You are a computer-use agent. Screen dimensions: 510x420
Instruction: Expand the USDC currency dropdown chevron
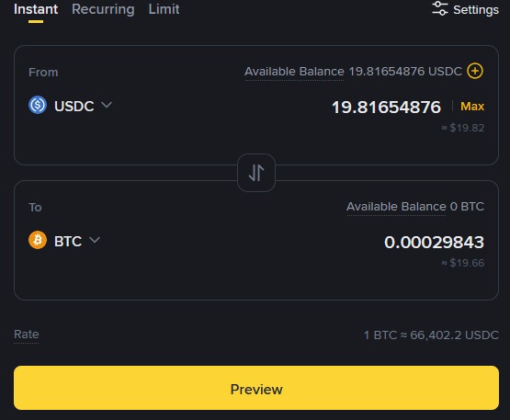coord(107,105)
